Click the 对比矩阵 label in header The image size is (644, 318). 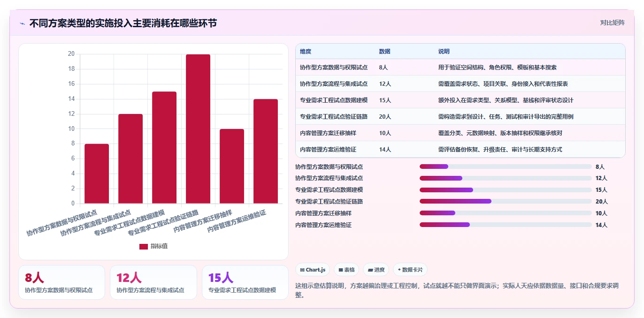(x=612, y=23)
